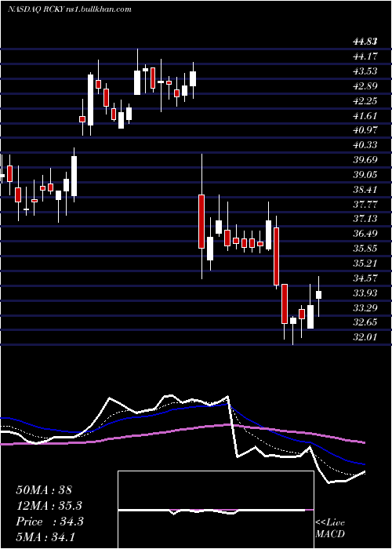Click the tall red candle after the gap down
The image size is (392, 549).
tap(201, 222)
